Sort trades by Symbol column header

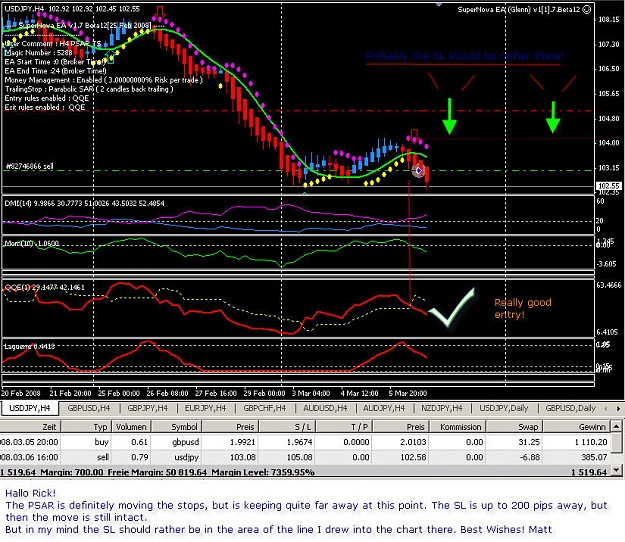click(x=176, y=427)
